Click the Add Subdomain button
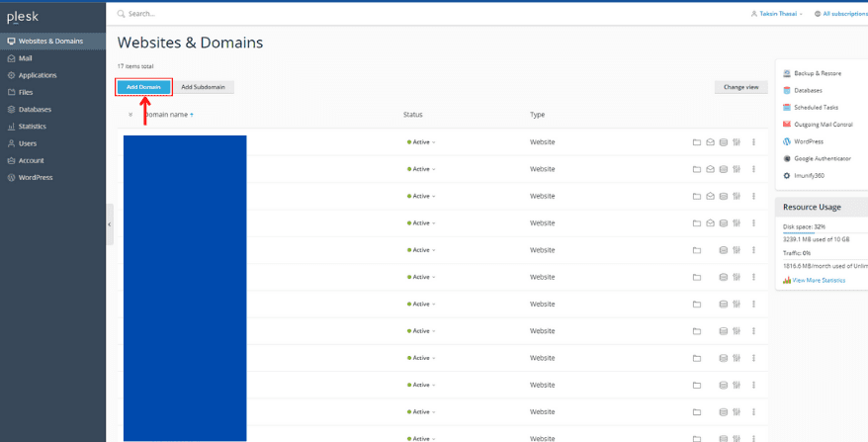This screenshot has height=442, width=868. (x=204, y=87)
